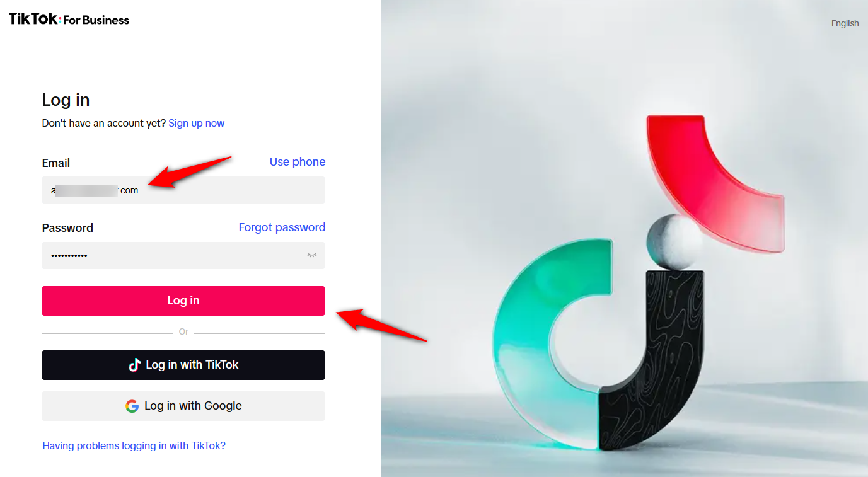This screenshot has height=477, width=868.
Task: Click the Email field label
Action: click(56, 163)
